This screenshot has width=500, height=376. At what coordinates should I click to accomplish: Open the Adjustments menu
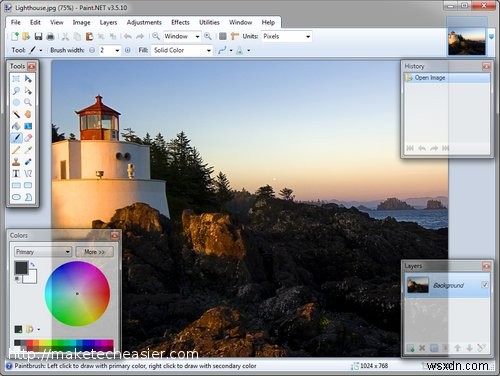[x=144, y=22]
